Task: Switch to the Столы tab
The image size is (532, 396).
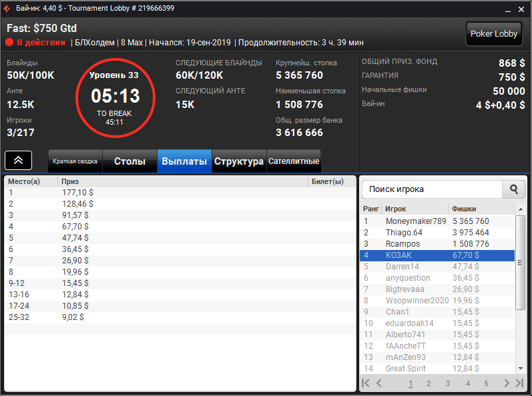Action: (129, 161)
